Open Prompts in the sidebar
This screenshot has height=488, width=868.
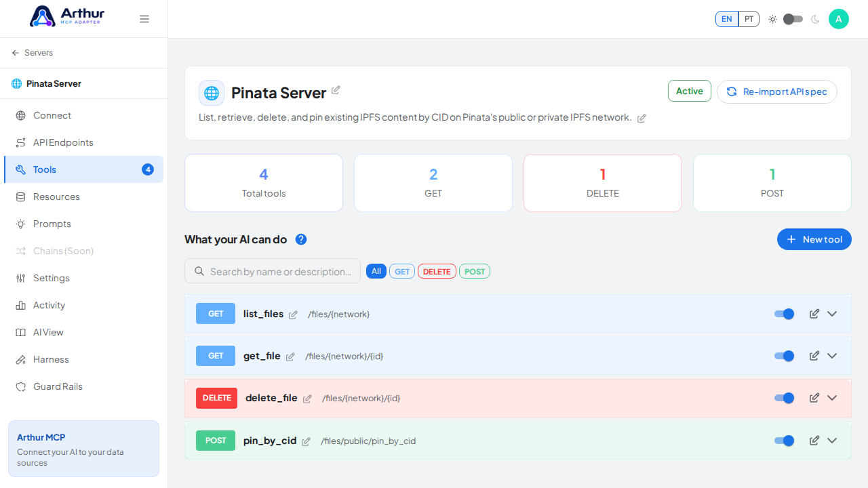pyautogui.click(x=84, y=224)
